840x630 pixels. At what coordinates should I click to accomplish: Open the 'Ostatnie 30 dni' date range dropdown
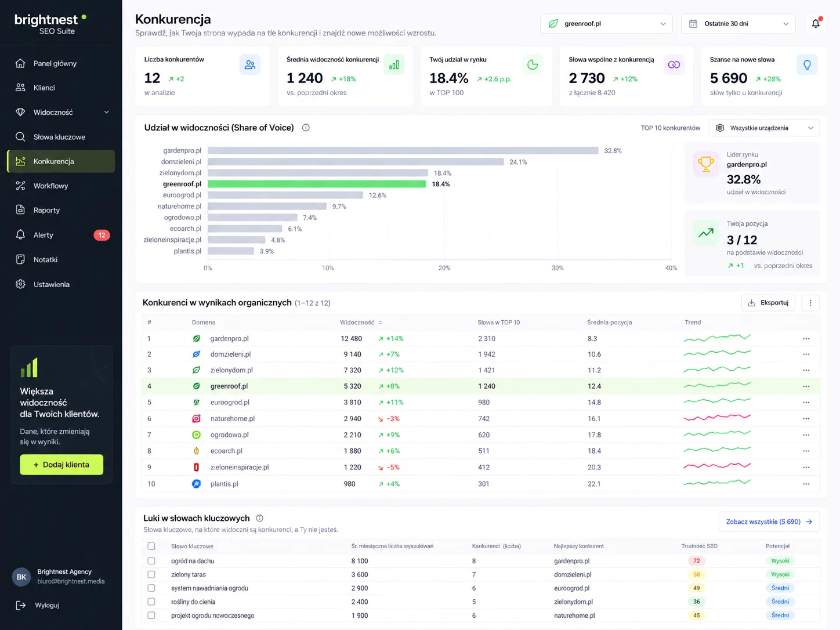point(738,24)
